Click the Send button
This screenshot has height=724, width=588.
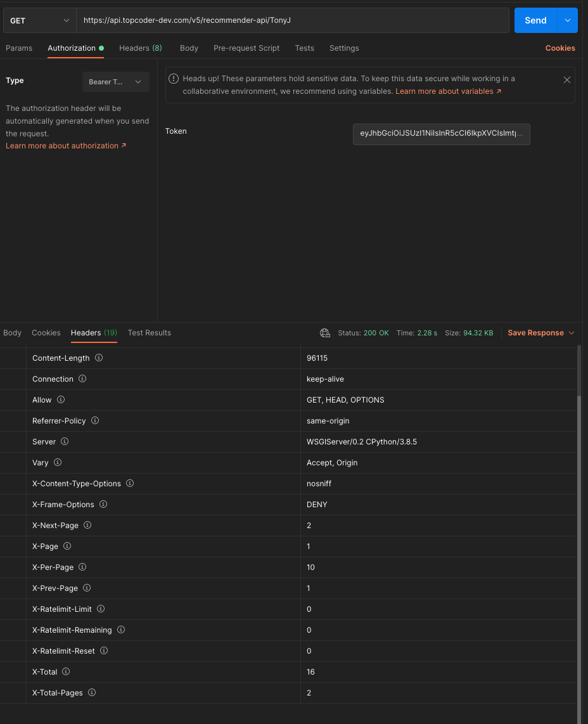click(x=535, y=20)
